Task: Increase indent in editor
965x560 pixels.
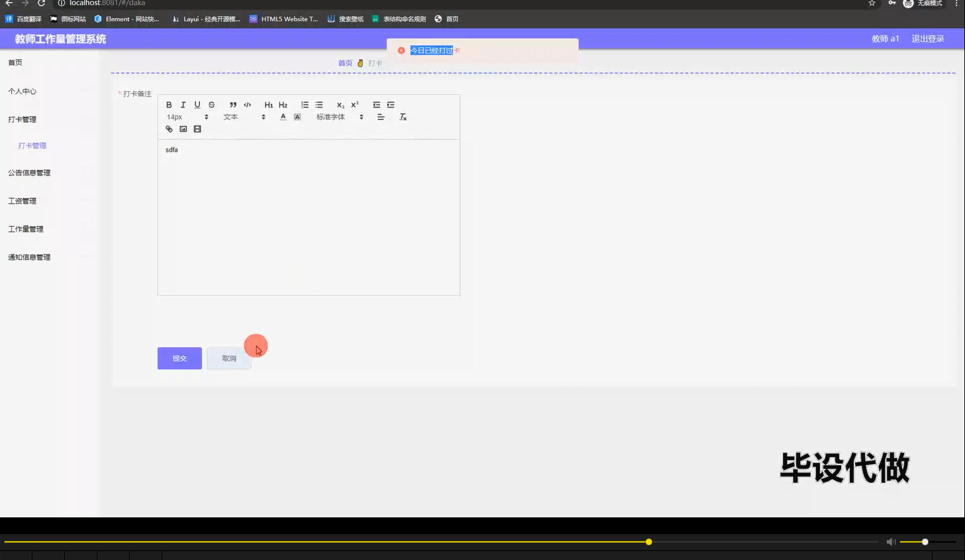Action: click(391, 105)
